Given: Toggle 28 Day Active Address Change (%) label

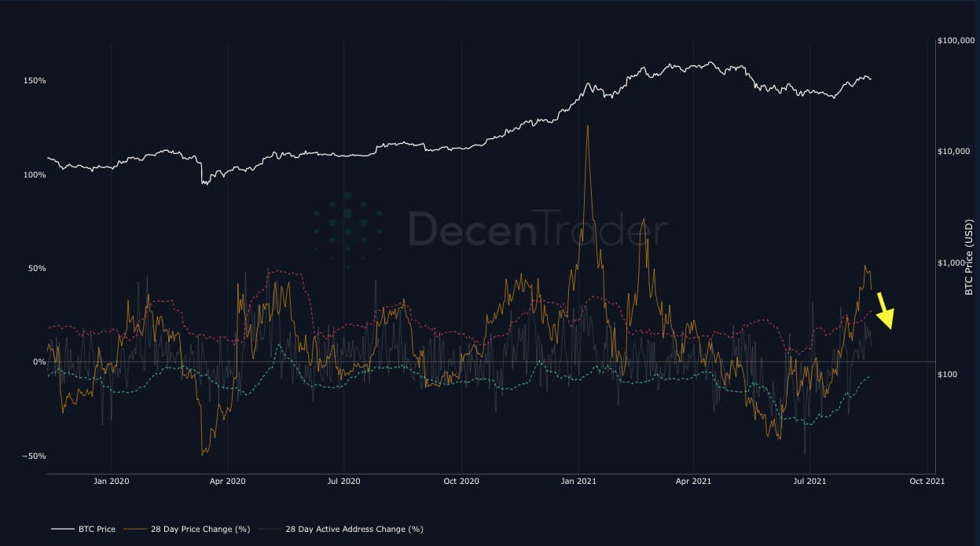Looking at the screenshot, I should (354, 529).
